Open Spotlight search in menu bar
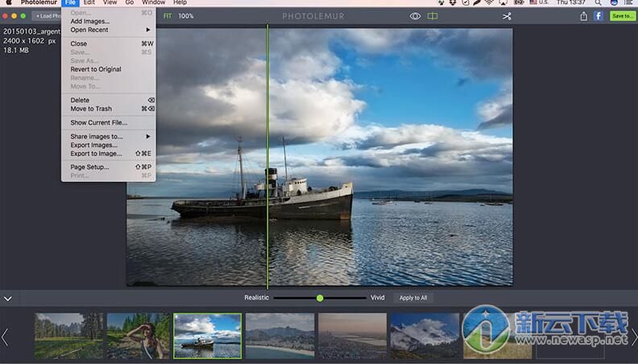 [x=598, y=2]
